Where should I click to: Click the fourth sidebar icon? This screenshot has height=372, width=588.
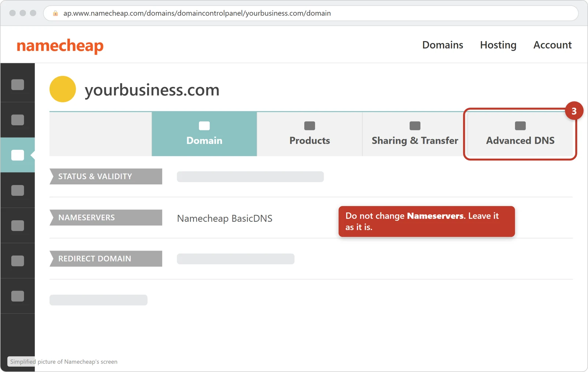[18, 190]
